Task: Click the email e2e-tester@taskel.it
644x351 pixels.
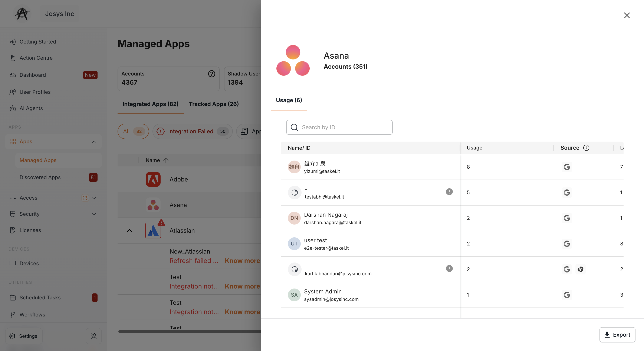Action: [x=326, y=248]
